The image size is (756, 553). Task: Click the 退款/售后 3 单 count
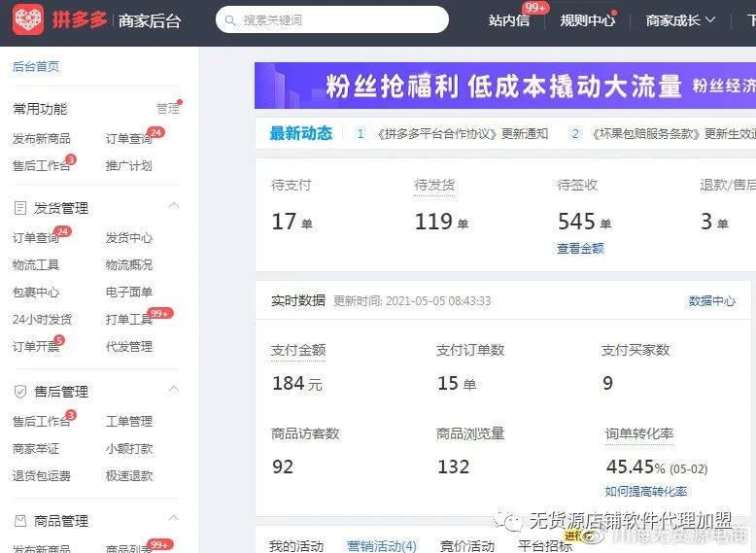[714, 222]
